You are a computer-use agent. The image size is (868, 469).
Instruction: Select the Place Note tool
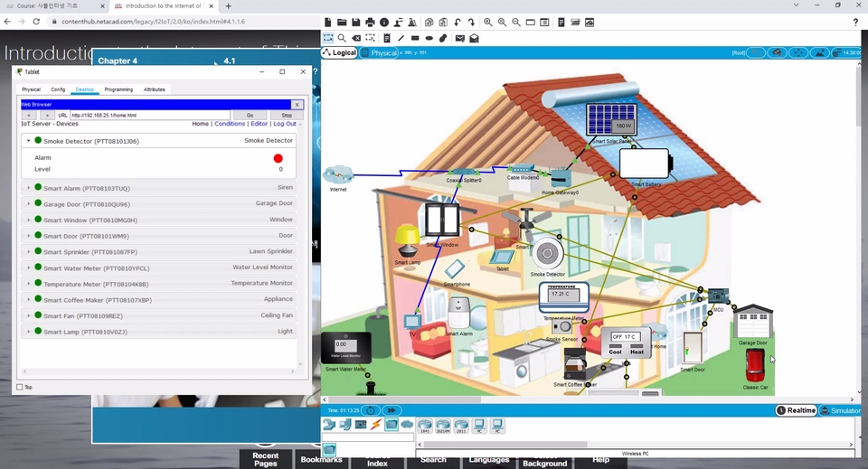tap(387, 38)
